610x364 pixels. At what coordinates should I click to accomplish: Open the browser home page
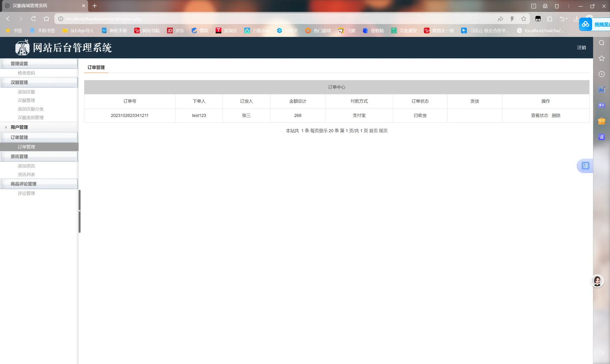pos(47,19)
